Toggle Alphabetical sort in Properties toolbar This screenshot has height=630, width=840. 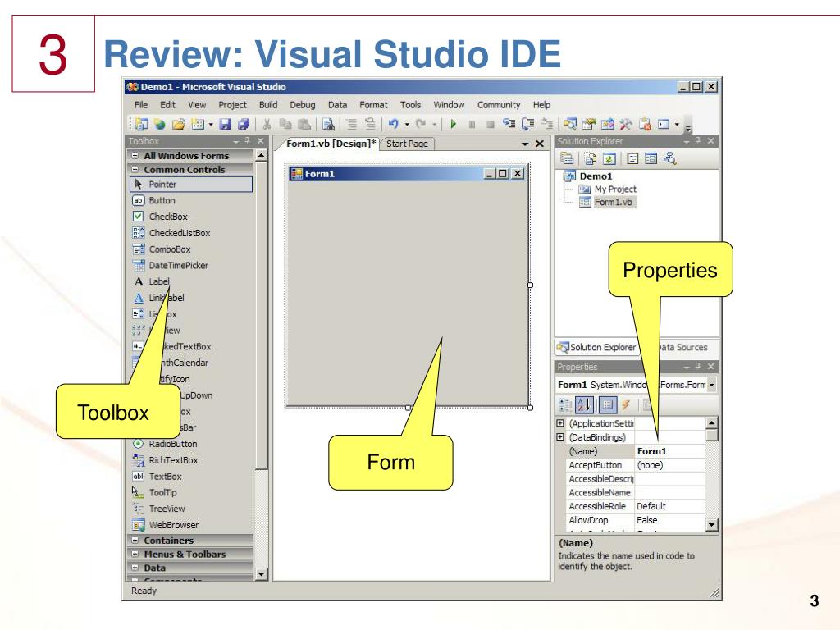[584, 404]
